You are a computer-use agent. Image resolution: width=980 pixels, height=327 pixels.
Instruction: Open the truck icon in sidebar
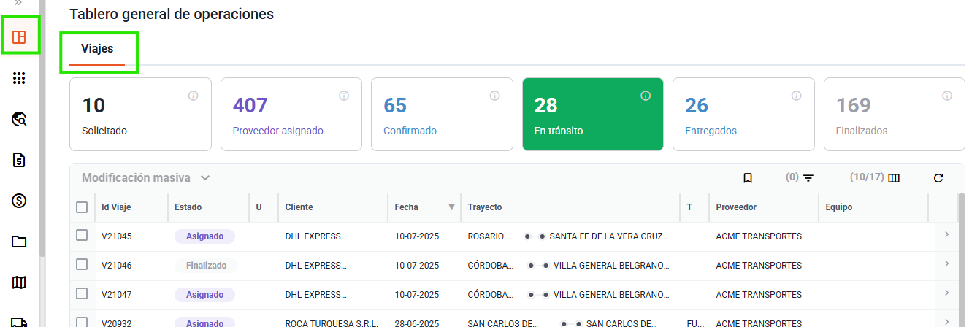pos(20,321)
